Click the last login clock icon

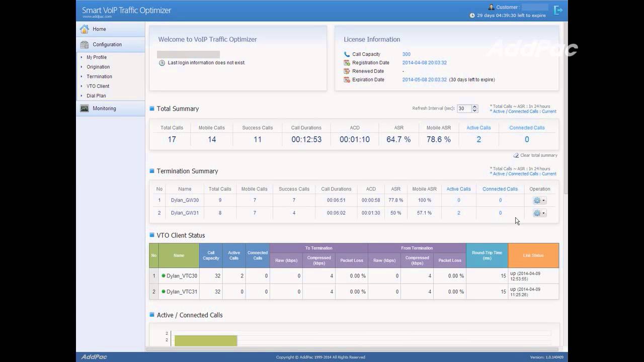tap(162, 63)
